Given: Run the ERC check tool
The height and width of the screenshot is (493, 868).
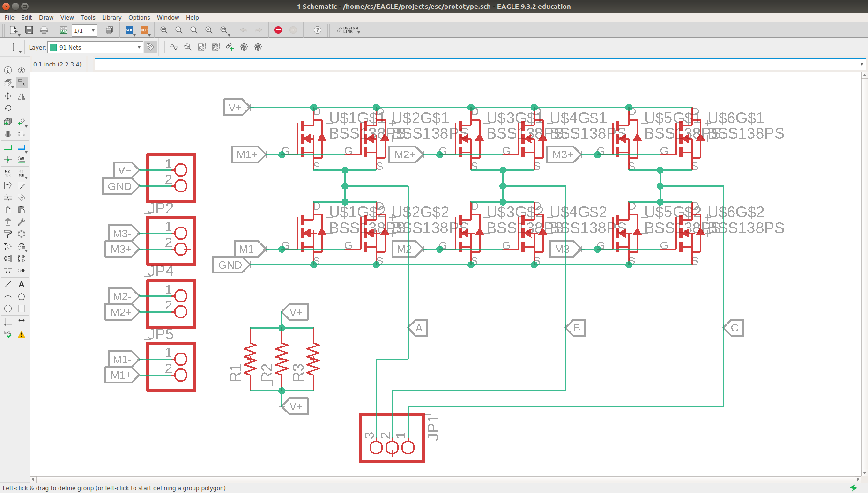Looking at the screenshot, I should point(8,334).
